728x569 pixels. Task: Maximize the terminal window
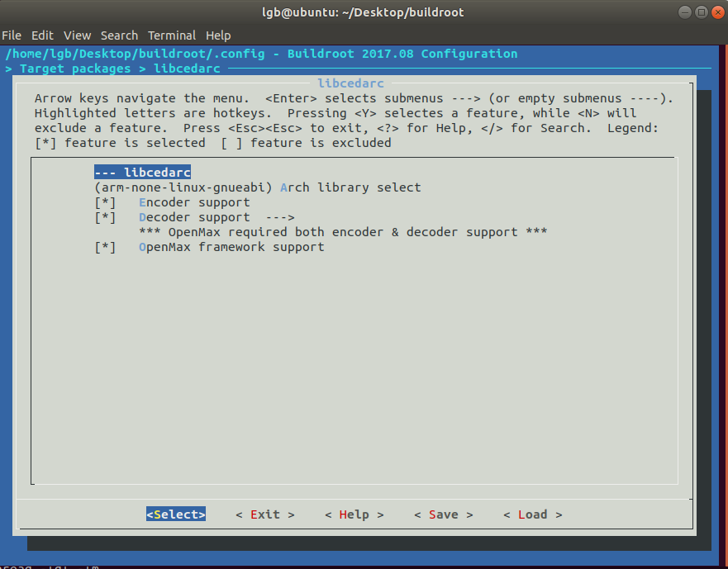[701, 12]
